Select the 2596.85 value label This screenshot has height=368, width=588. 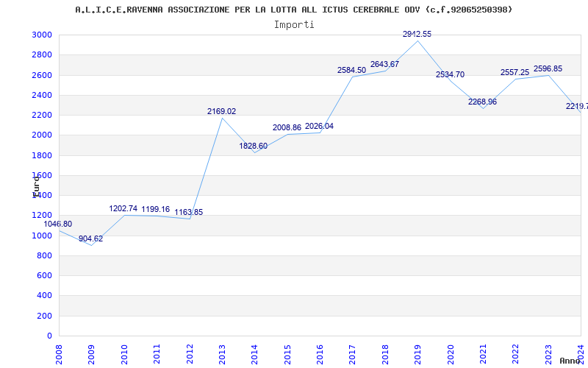pos(548,68)
